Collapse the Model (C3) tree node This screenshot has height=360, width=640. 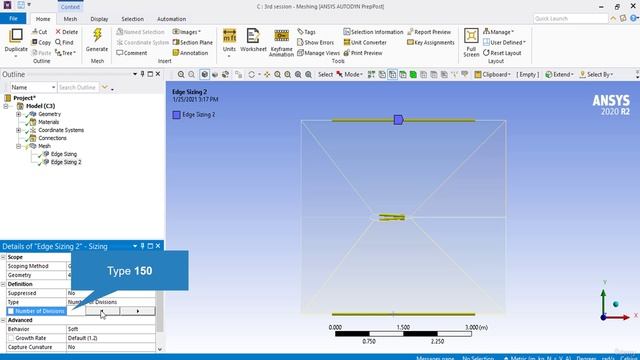coord(6,106)
